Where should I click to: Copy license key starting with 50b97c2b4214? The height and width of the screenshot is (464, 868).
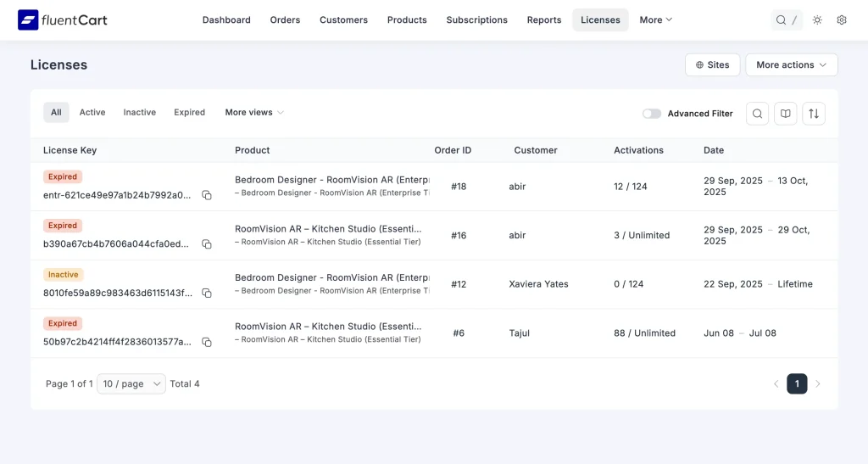tap(207, 342)
